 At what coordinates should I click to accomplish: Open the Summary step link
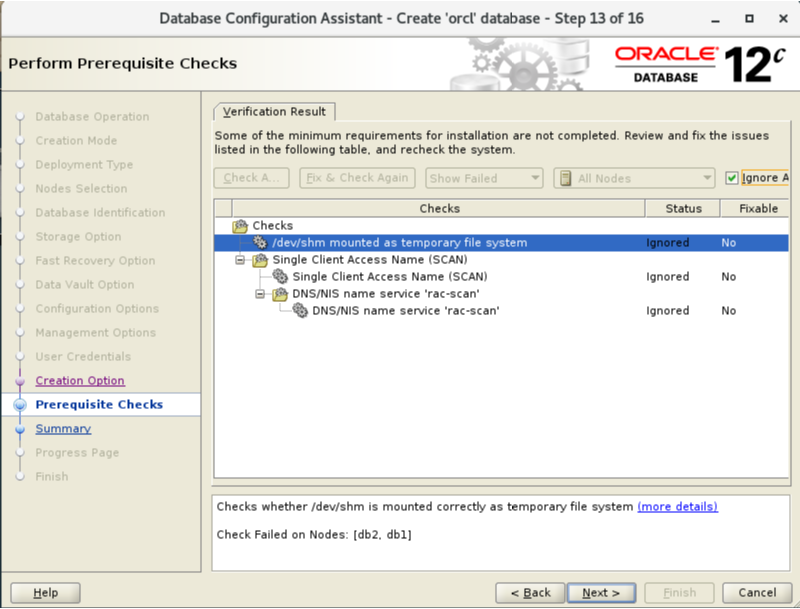[x=63, y=428]
